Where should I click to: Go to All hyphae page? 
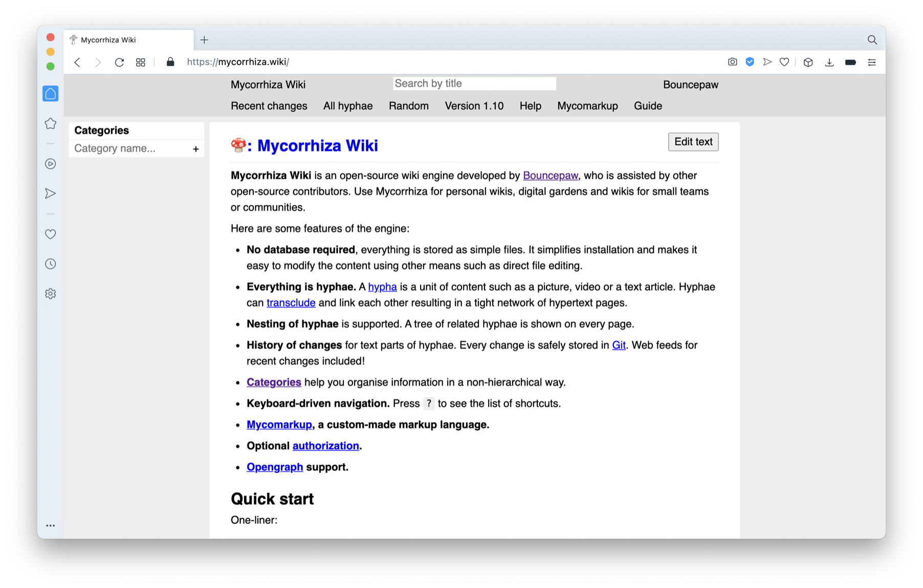(347, 106)
